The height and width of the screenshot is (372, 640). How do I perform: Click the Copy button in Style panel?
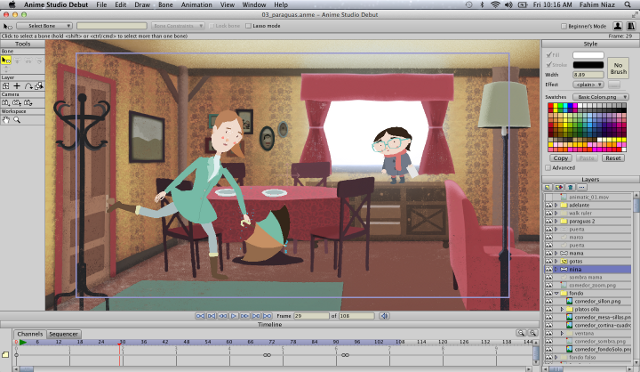560,158
